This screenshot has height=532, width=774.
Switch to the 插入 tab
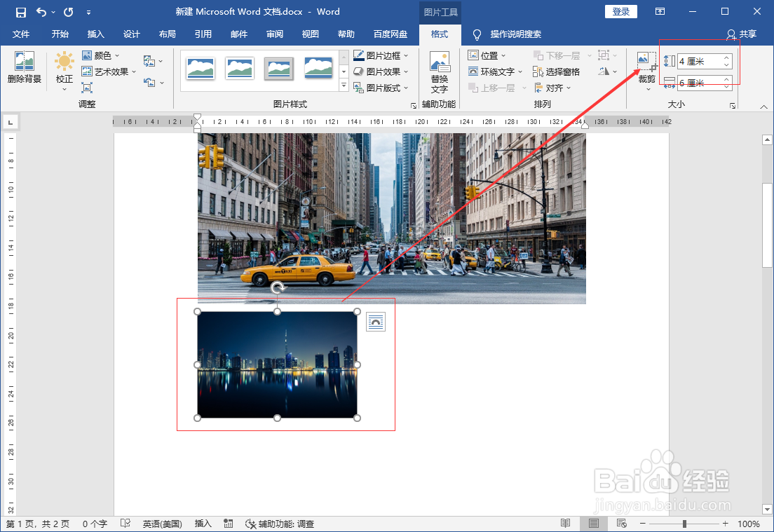coord(96,34)
